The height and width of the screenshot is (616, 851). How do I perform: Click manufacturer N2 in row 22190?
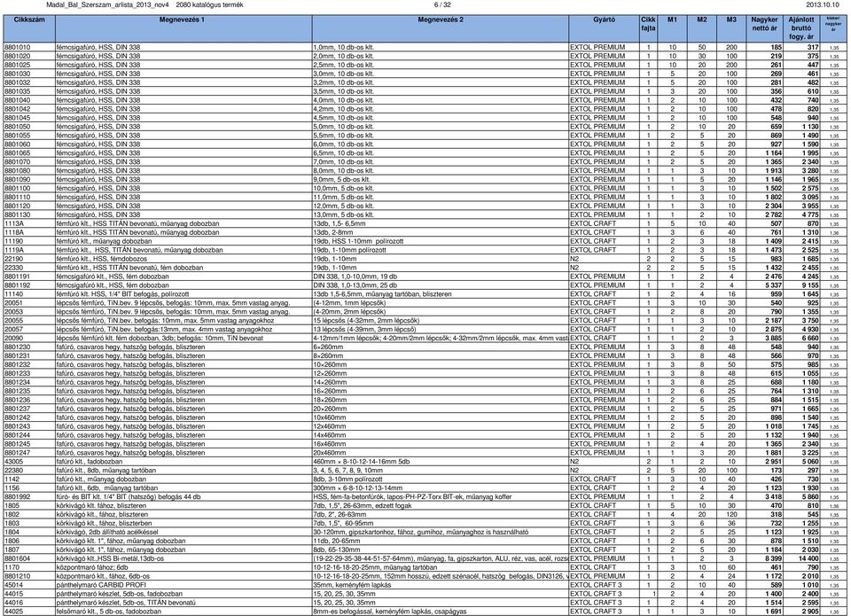point(574,259)
